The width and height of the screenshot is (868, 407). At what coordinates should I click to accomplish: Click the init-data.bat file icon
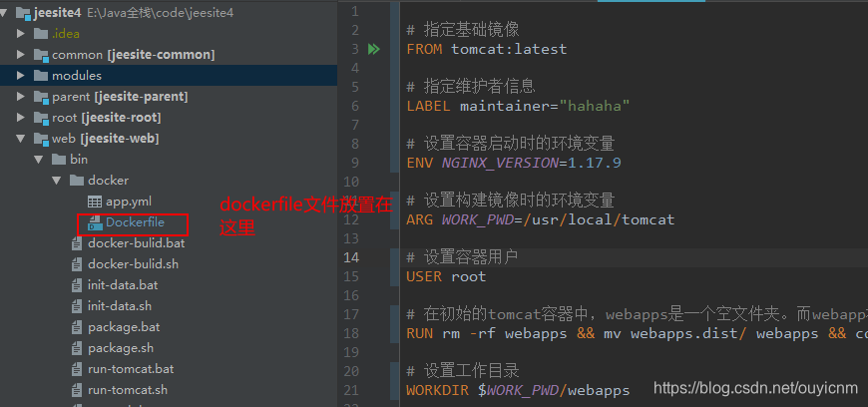tap(77, 285)
